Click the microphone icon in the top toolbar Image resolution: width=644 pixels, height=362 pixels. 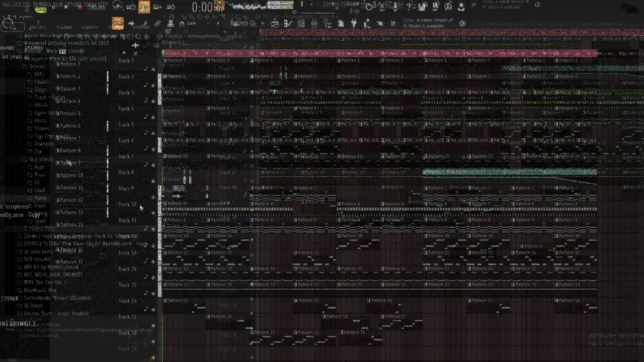[396, 7]
